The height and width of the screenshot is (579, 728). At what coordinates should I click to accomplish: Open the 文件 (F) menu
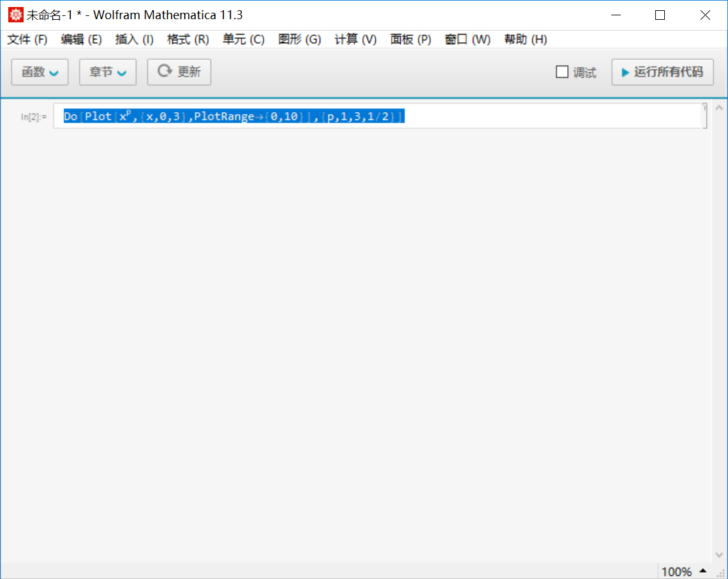pyautogui.click(x=27, y=40)
